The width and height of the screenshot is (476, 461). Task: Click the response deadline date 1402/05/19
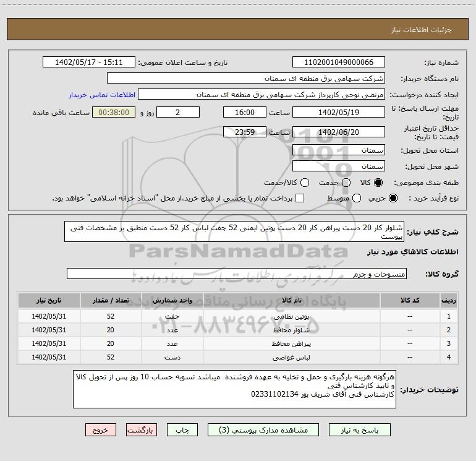(x=339, y=112)
